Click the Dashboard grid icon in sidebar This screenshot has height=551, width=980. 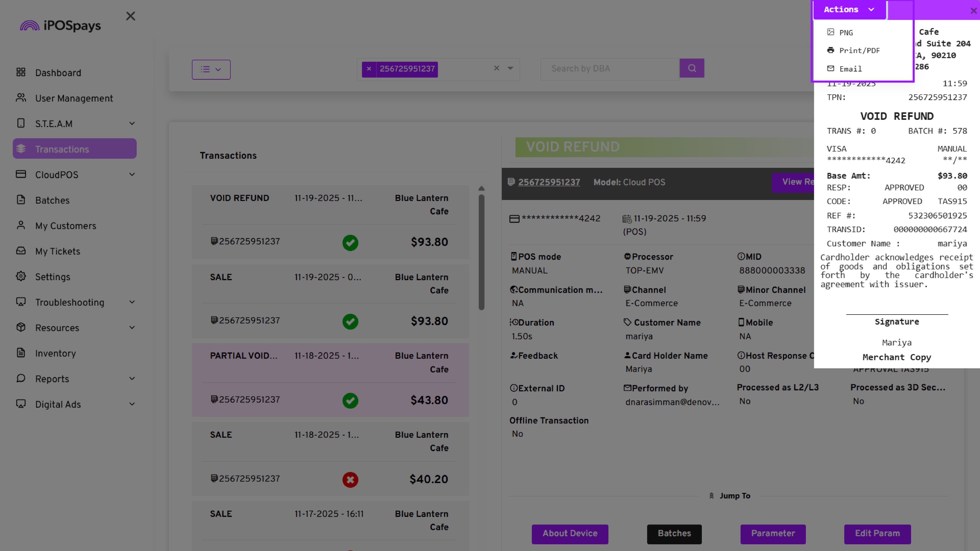coord(21,72)
